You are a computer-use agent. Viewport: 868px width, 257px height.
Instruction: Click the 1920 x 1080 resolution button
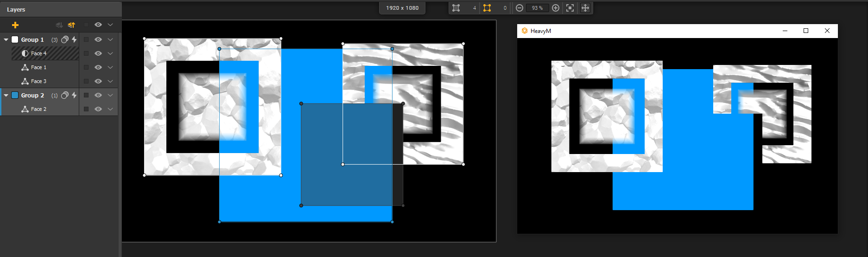click(x=402, y=8)
